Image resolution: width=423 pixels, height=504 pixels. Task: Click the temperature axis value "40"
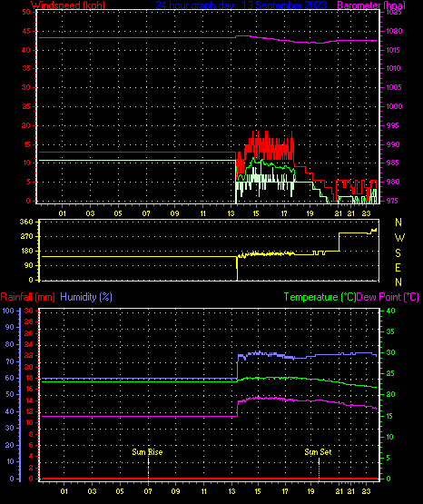[x=390, y=311]
